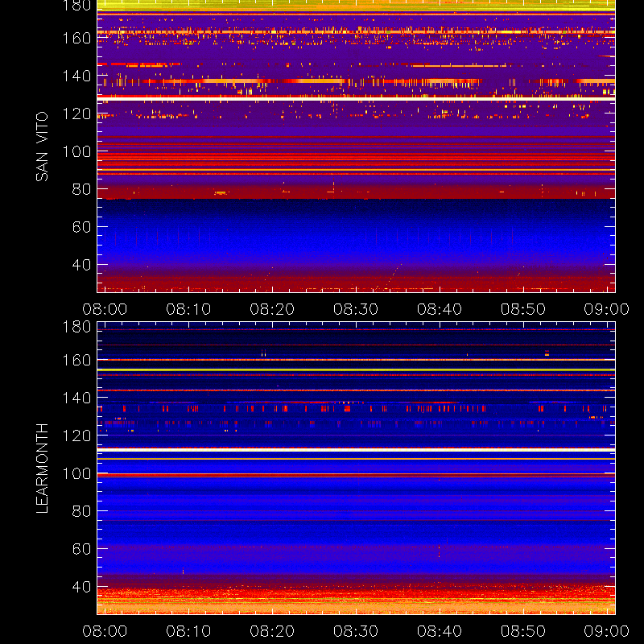Screen dimensions: 644x644
Task: Select 08:30 time label under Learmonth plot
Action: click(356, 631)
